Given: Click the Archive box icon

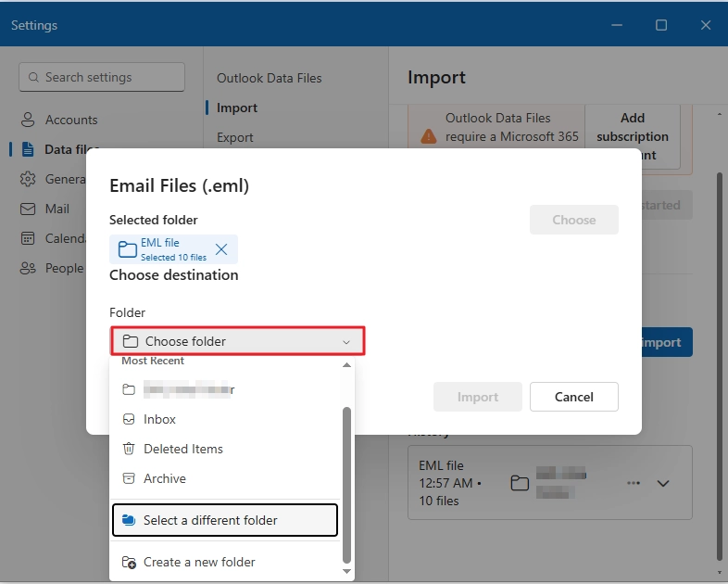Looking at the screenshot, I should pyautogui.click(x=129, y=478).
